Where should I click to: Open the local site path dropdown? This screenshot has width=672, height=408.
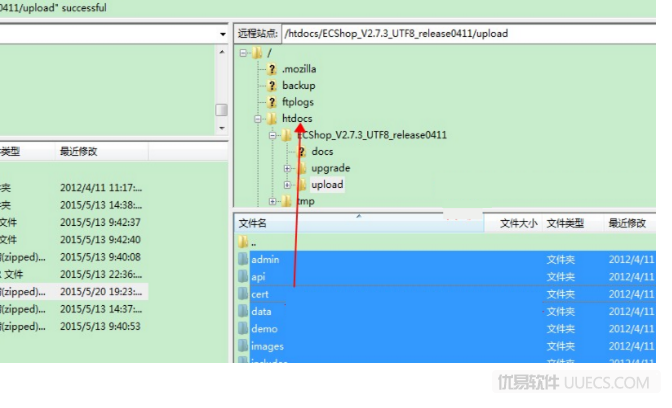pyautogui.click(x=222, y=34)
